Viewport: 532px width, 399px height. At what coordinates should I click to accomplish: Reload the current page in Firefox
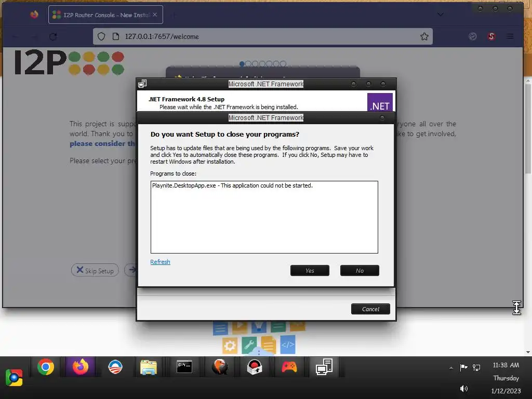(x=53, y=36)
